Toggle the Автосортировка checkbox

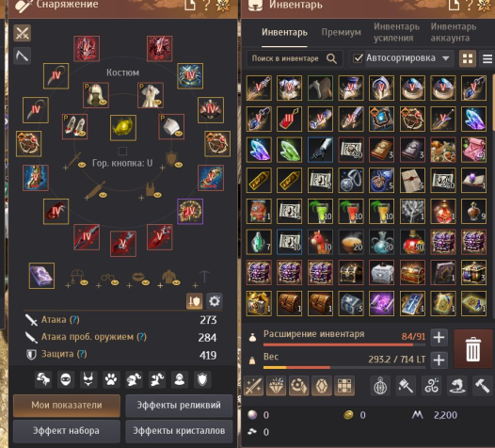[x=358, y=58]
